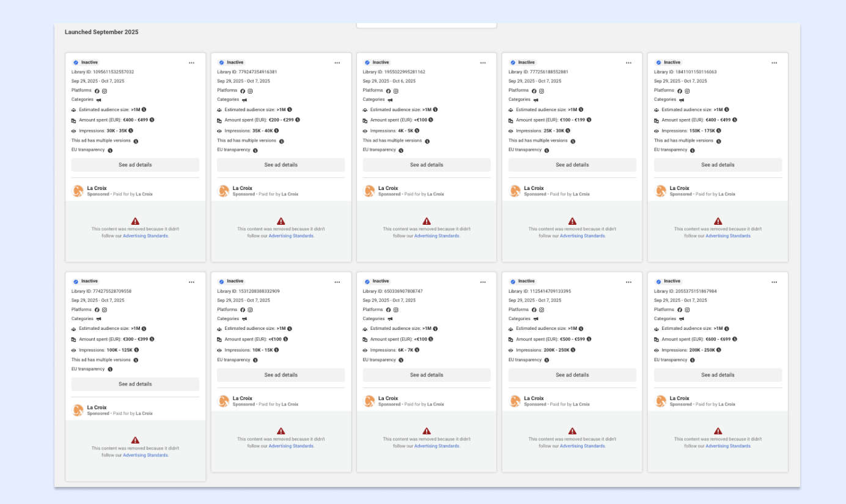
Task: Show info for Amount spent €600 - €699
Action: pos(735,339)
